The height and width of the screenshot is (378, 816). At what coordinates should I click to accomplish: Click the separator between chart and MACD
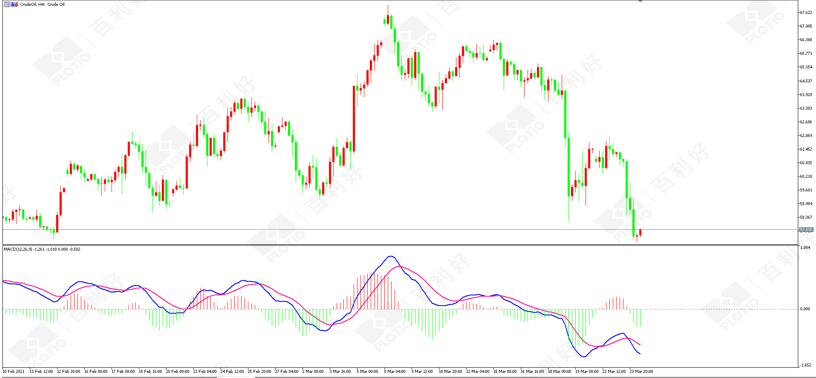[x=399, y=244]
